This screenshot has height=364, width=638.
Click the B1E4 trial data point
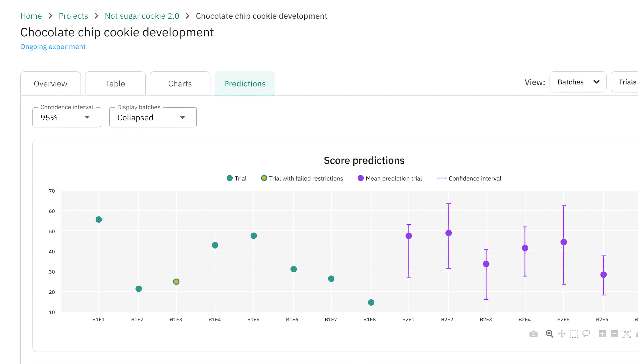[x=215, y=245]
